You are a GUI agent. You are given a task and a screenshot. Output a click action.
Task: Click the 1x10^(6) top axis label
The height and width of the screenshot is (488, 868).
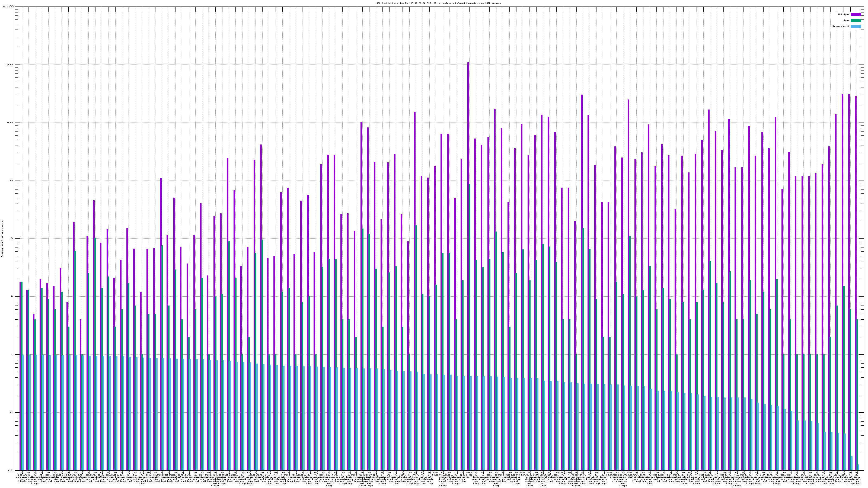[x=8, y=7]
